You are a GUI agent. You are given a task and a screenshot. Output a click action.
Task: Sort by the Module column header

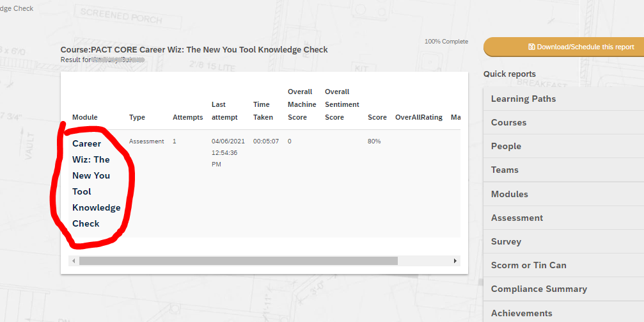(x=84, y=117)
